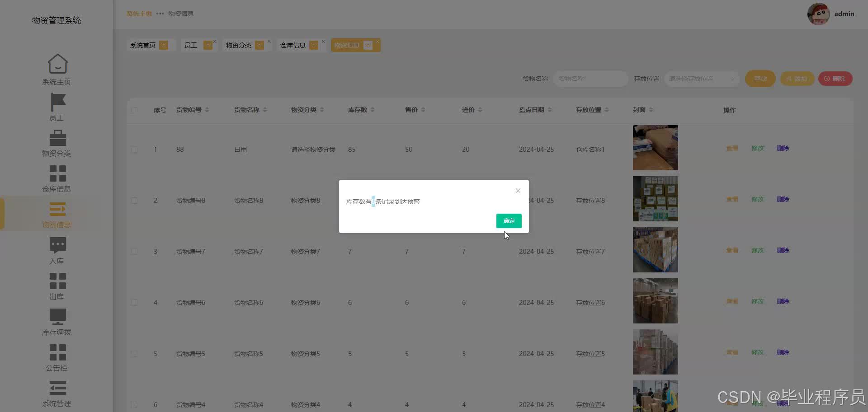Screen dimensions: 868x412
Task: Open cover thumbnail of row 日用
Action: (x=656, y=148)
